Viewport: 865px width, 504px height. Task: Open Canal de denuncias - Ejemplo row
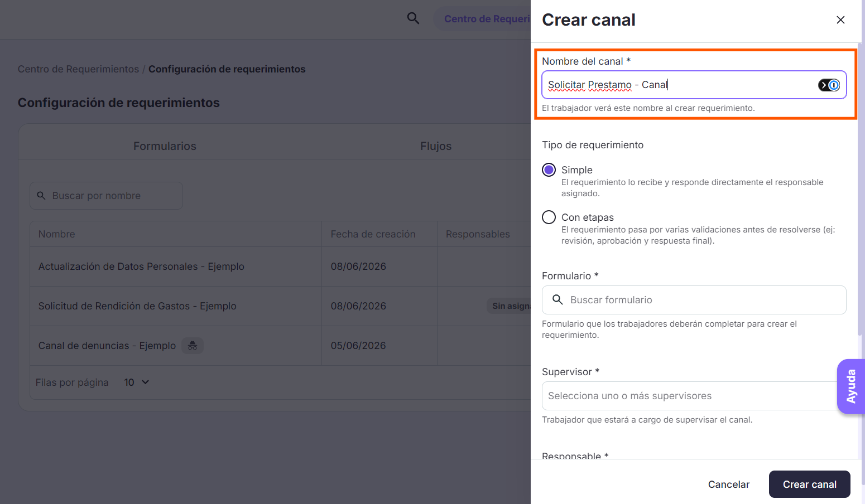(107, 346)
